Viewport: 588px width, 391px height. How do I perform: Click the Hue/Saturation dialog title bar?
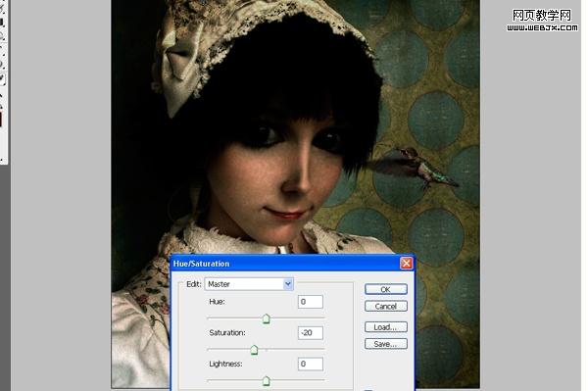292,264
